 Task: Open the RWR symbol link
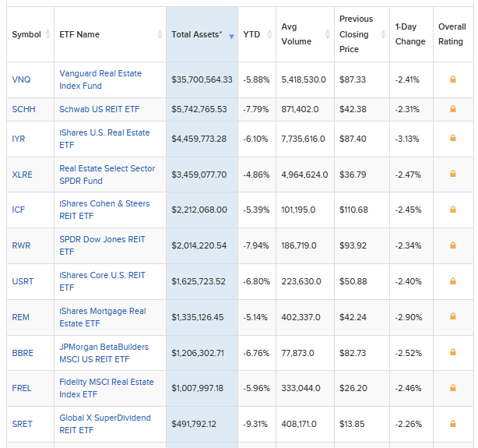pyautogui.click(x=21, y=245)
